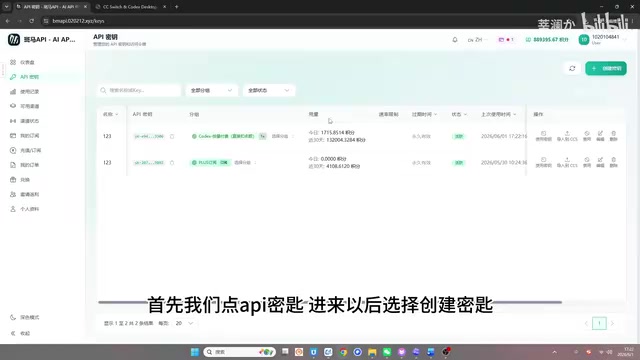
Task: Open the 1020104841 user account menu
Action: (x=602, y=40)
